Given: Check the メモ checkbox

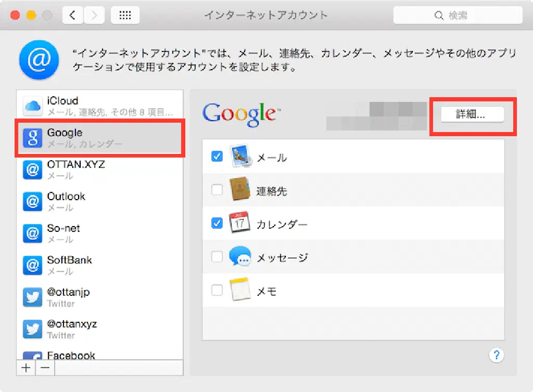Looking at the screenshot, I should 217,290.
